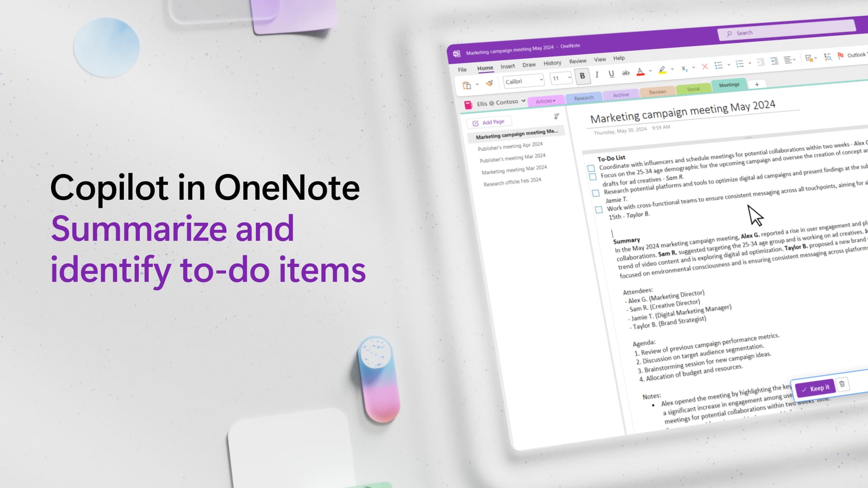
Task: Select the Italic formatting icon
Action: [x=596, y=75]
